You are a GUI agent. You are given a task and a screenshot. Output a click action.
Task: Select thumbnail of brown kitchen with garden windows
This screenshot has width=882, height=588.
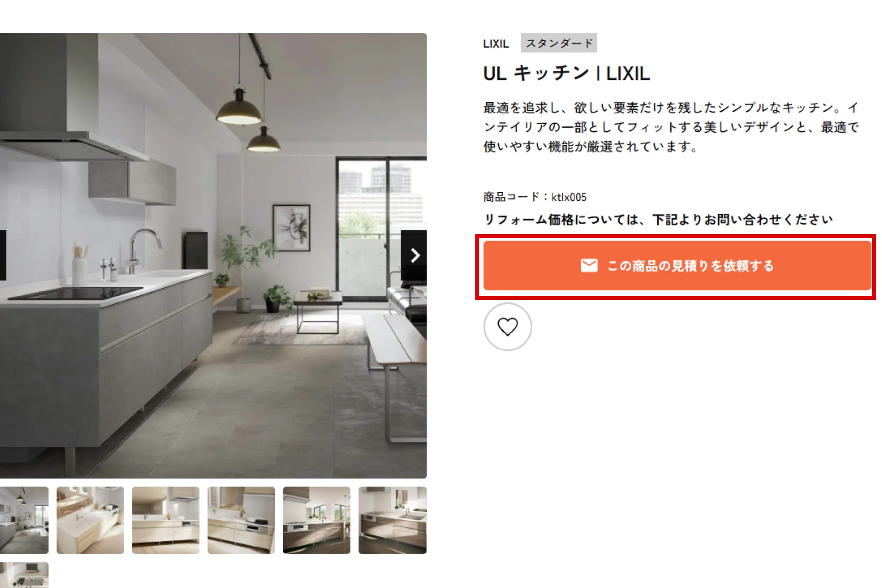[317, 520]
